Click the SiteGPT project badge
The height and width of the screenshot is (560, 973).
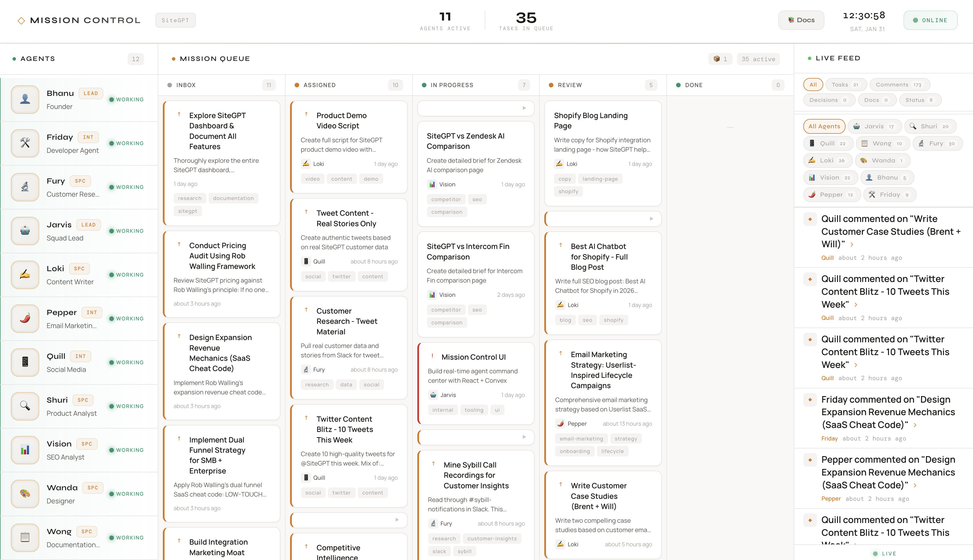coord(175,20)
